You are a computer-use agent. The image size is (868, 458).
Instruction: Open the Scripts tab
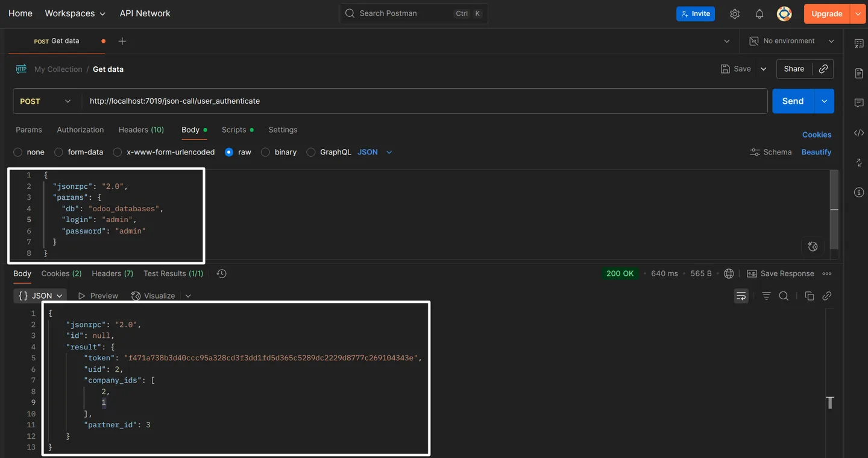tap(237, 130)
